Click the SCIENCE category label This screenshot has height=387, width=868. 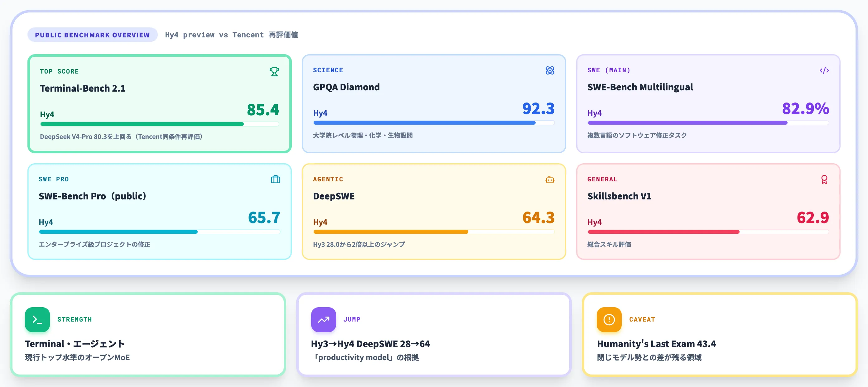[x=328, y=70]
